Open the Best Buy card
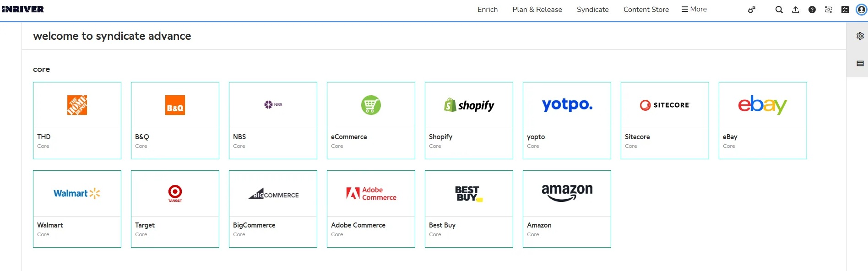Screen dimensions: 868x271 (x=469, y=209)
